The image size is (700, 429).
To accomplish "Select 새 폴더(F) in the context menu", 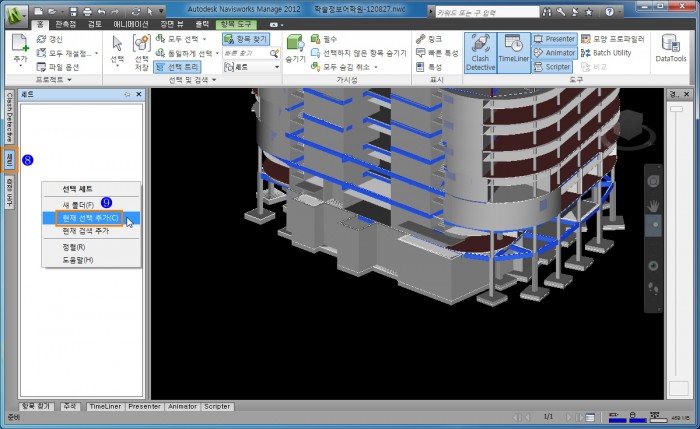I will click(x=78, y=205).
